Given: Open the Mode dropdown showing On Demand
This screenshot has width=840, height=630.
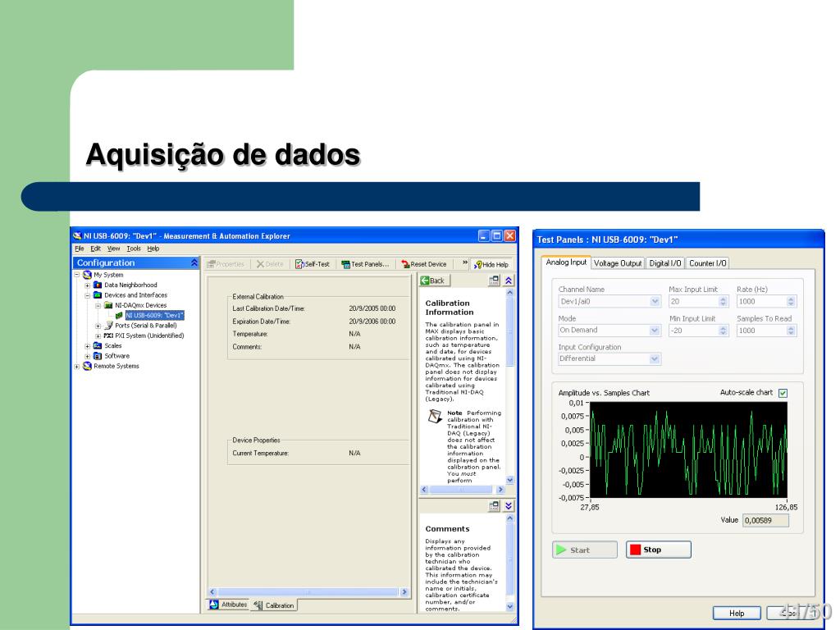Looking at the screenshot, I should [x=655, y=331].
